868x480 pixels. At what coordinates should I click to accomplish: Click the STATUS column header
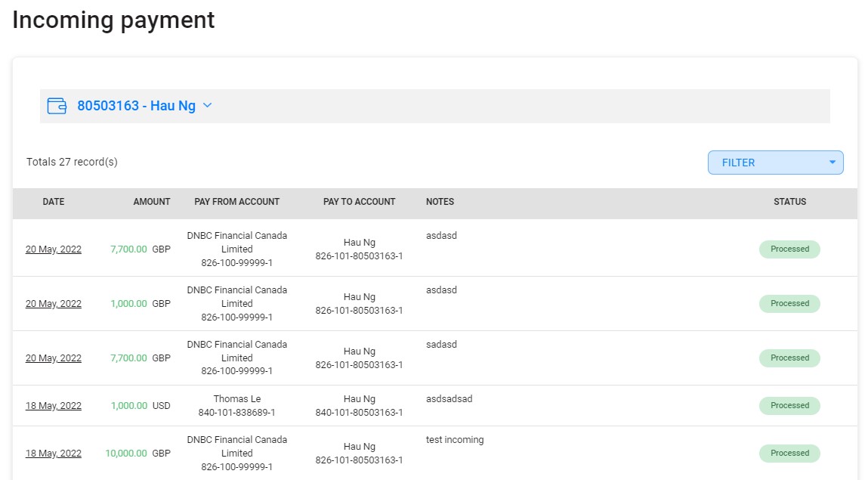pyautogui.click(x=789, y=202)
